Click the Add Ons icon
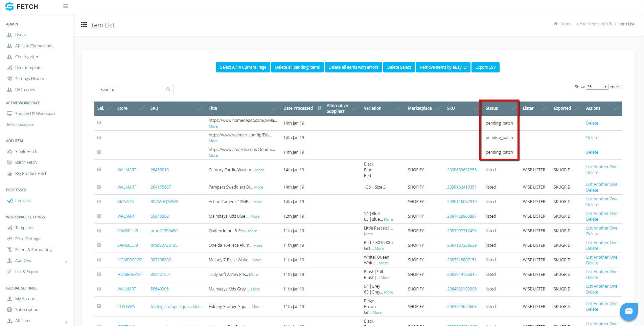The image size is (644, 326). click(x=9, y=261)
